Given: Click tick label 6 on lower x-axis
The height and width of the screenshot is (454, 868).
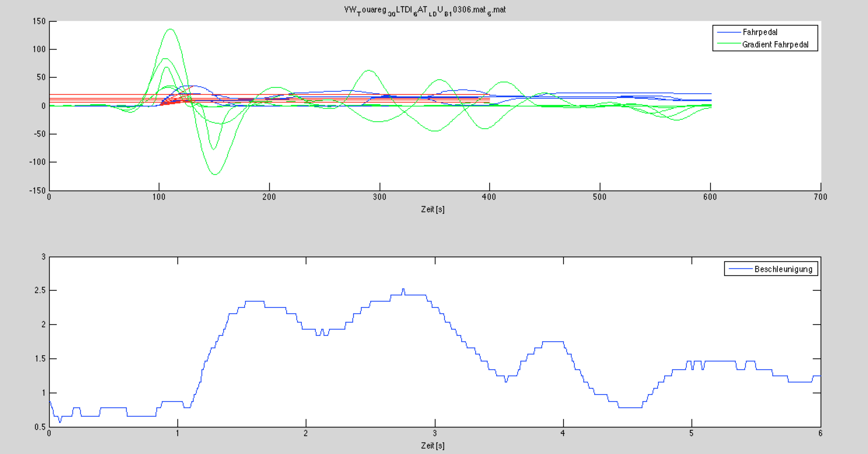Looking at the screenshot, I should pos(820,433).
